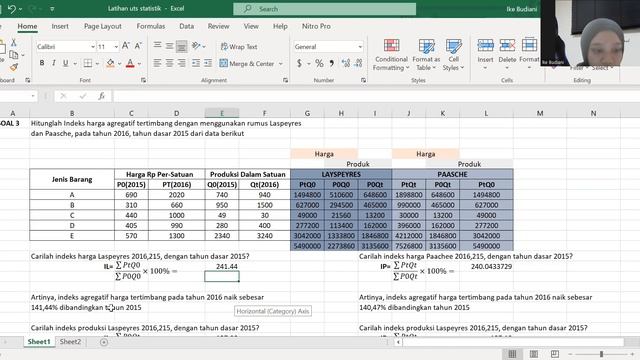Screen dimensions: 640x360
Task: Open Cell Styles gallery
Action: tap(453, 55)
